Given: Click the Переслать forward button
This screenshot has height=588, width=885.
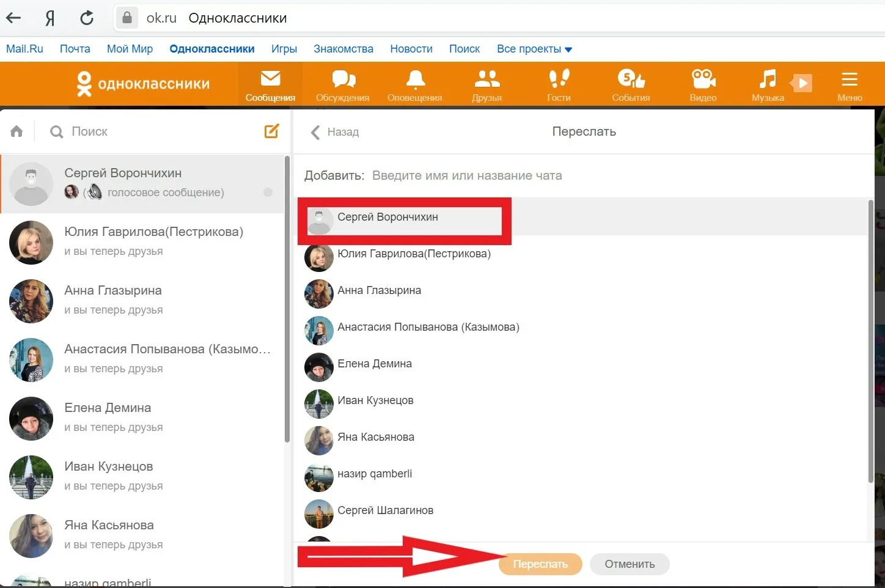Looking at the screenshot, I should click(x=540, y=564).
